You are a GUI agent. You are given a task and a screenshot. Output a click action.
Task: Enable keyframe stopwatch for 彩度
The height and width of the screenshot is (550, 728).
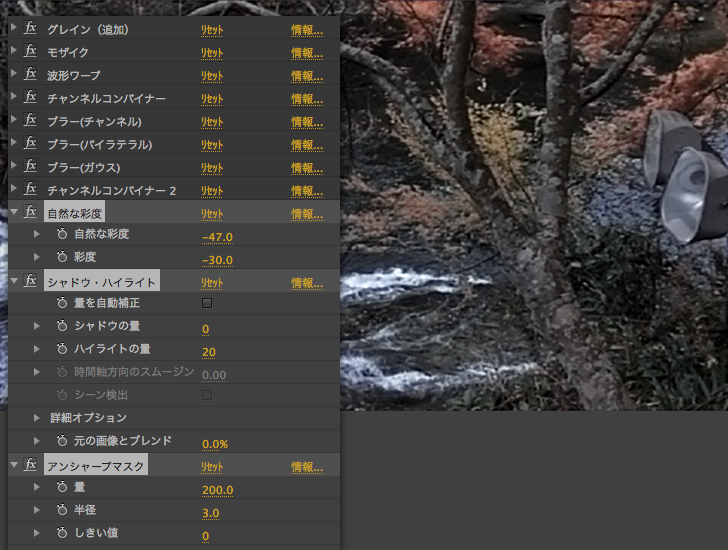[x=62, y=258]
